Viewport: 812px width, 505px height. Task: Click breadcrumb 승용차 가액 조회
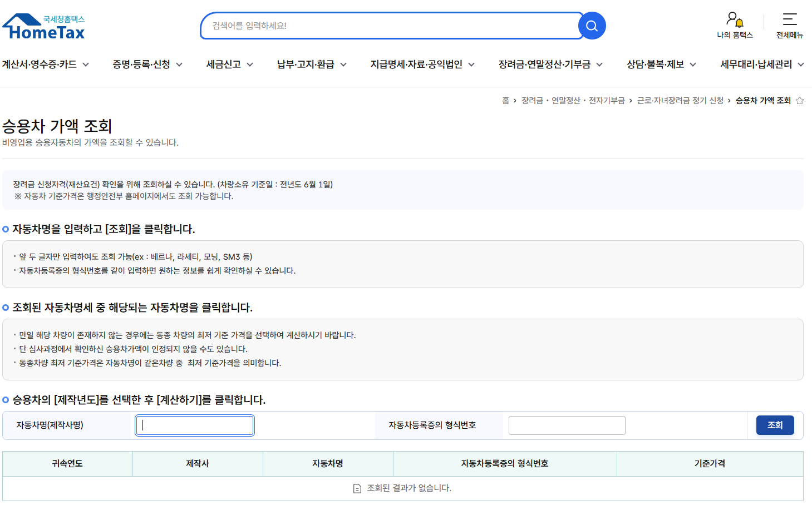(x=763, y=101)
